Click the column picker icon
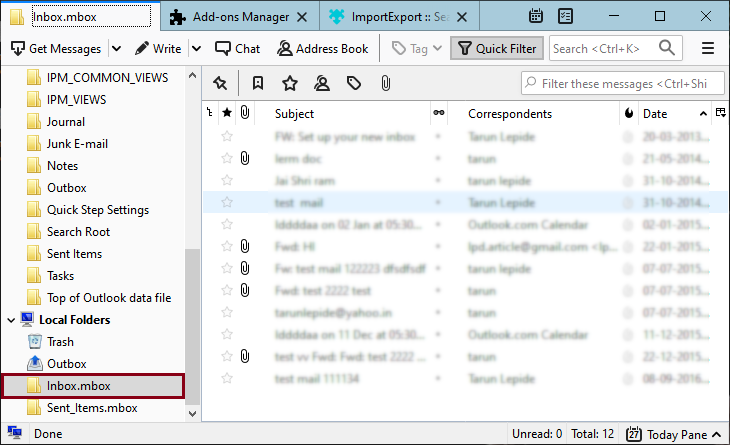The width and height of the screenshot is (730, 445). click(x=720, y=114)
